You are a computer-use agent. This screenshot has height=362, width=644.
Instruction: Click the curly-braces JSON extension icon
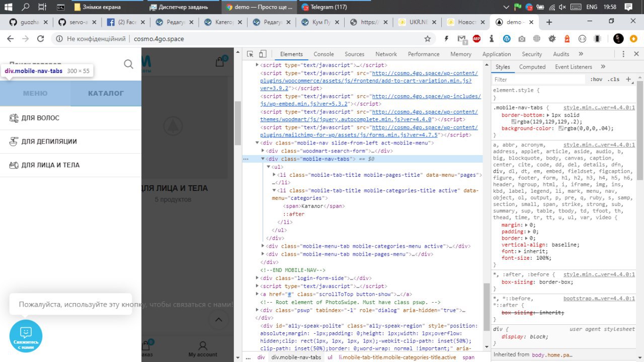click(x=582, y=39)
